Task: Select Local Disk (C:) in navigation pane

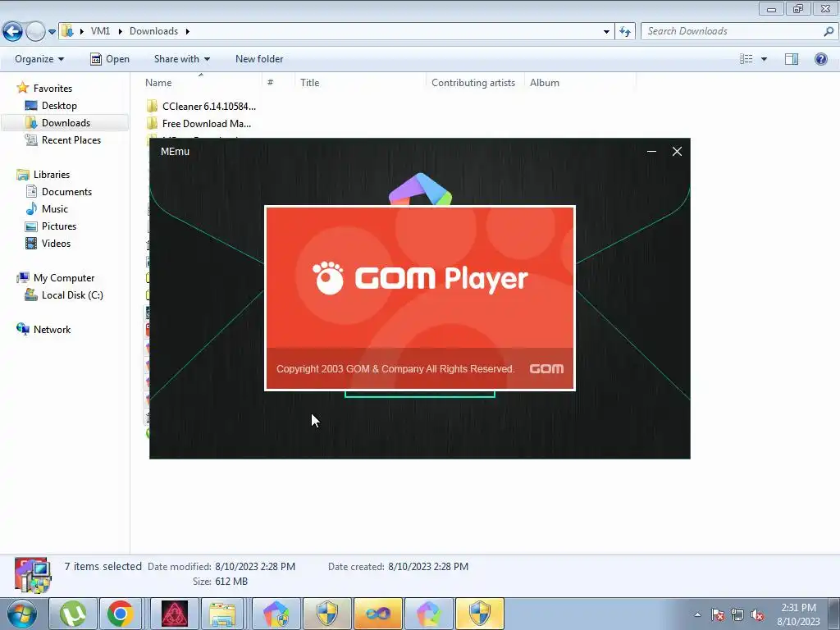Action: [x=72, y=295]
